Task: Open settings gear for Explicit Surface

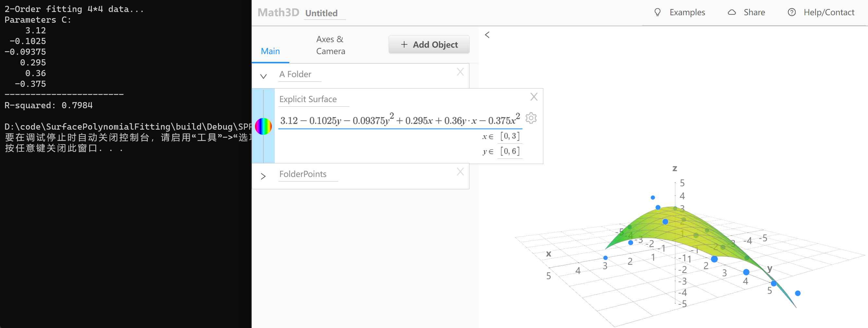Action: (531, 118)
